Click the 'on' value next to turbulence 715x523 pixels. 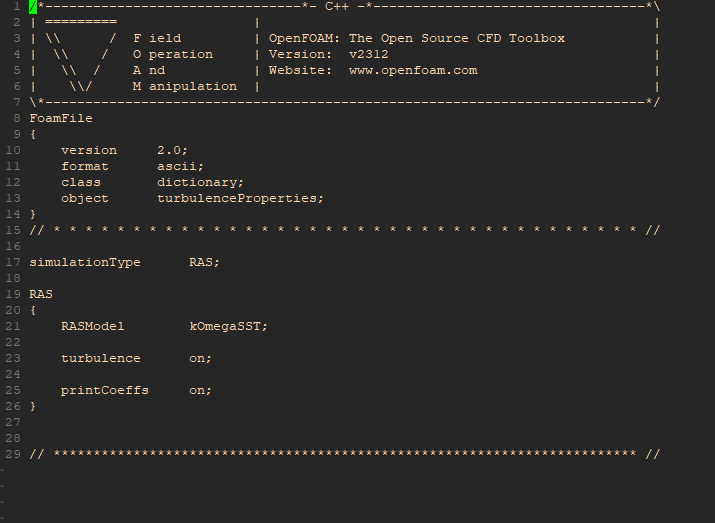200,358
